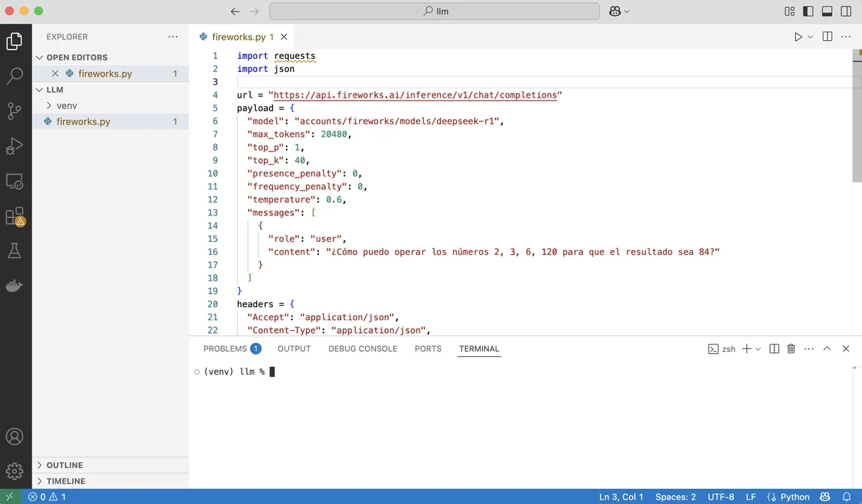The width and height of the screenshot is (862, 504).
Task: Expand the OUTLINE section
Action: pyautogui.click(x=65, y=465)
